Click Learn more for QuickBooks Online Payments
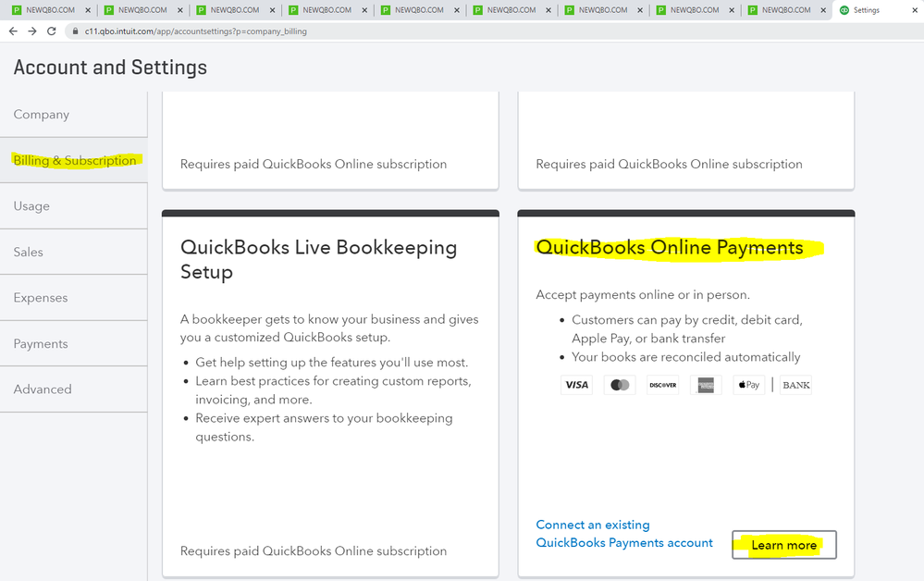Screen dimensions: 924x581 click(783, 545)
